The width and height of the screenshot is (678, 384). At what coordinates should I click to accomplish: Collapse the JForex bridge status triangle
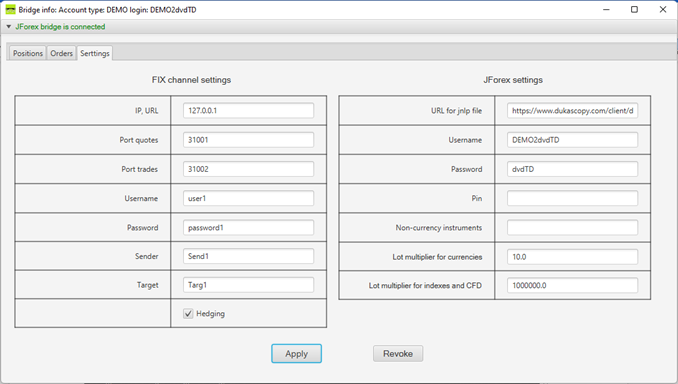coord(9,27)
